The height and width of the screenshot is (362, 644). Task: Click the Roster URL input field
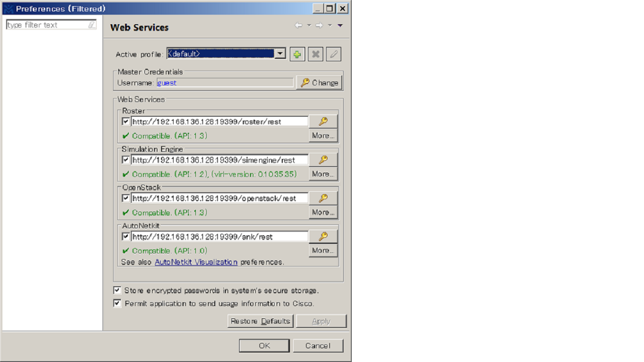coord(220,121)
